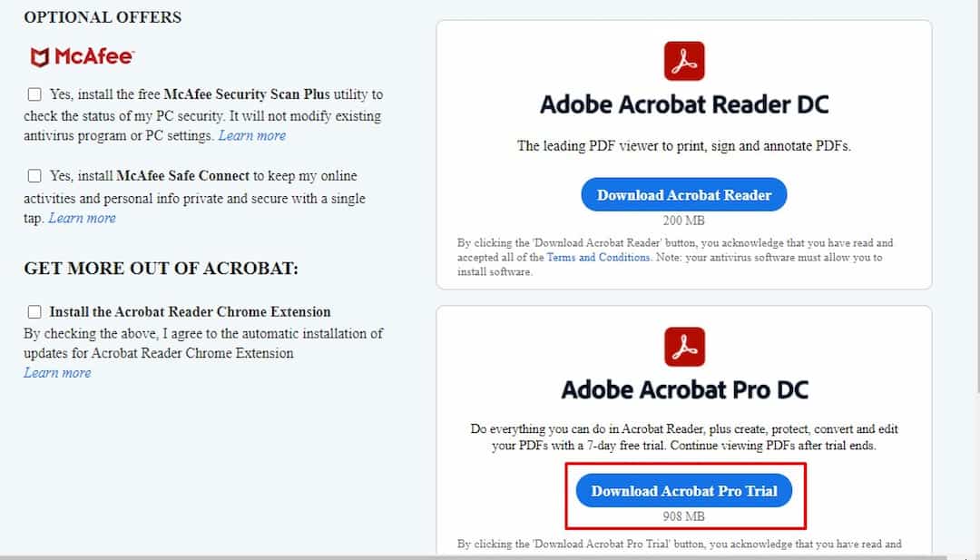The width and height of the screenshot is (980, 560).
Task: Click the 908 MB file size label
Action: pyautogui.click(x=684, y=516)
